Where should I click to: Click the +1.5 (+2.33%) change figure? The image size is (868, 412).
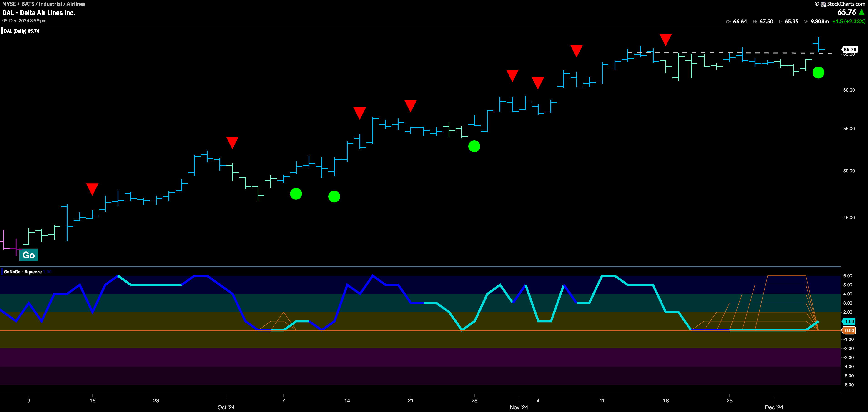point(849,22)
